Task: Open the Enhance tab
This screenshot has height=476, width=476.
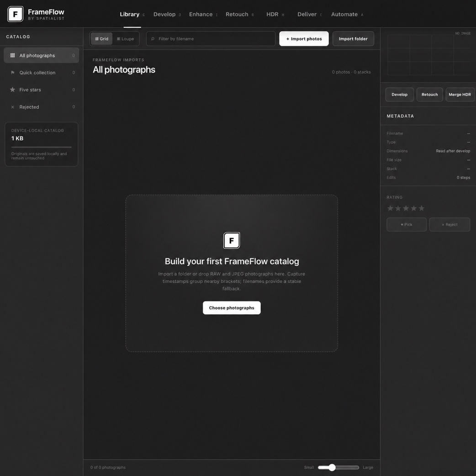Action: [203, 14]
